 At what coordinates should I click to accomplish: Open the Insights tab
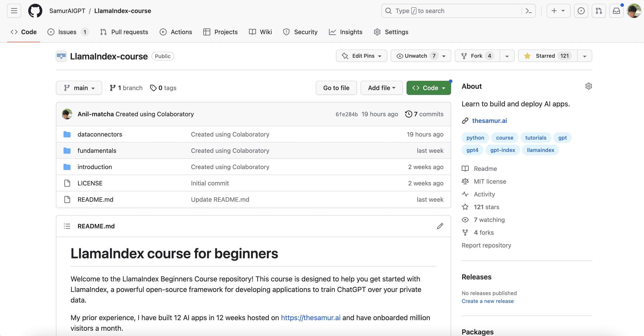pos(346,32)
